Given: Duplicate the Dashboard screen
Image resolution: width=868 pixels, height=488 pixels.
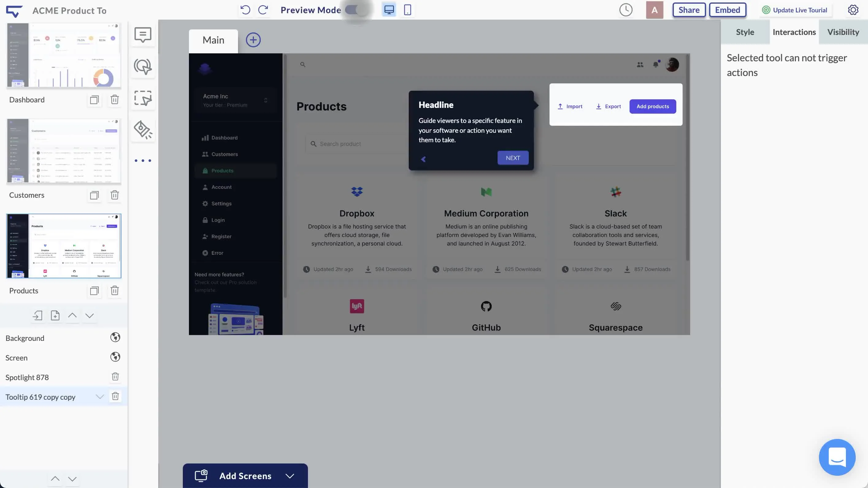Looking at the screenshot, I should (94, 100).
